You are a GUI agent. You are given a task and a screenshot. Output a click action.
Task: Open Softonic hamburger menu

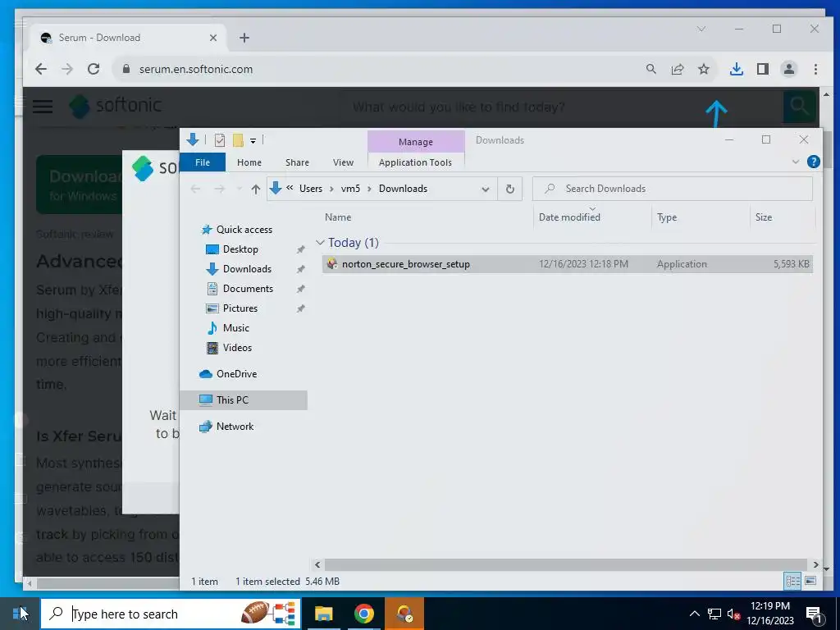point(43,106)
